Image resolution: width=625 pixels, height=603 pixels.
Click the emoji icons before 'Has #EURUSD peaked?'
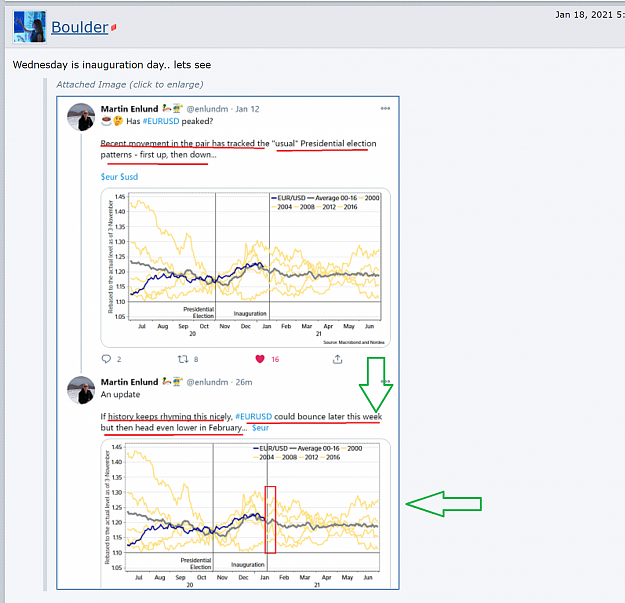click(x=112, y=121)
